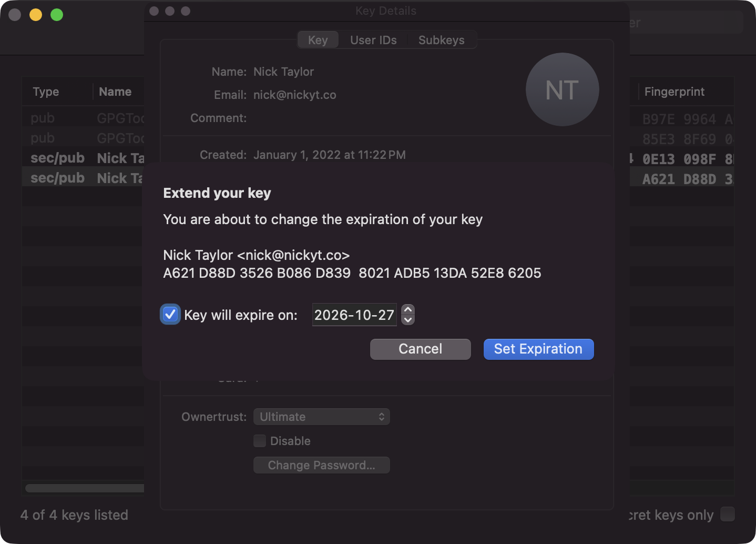Toggle the Disable key checkbox
Image resolution: width=756 pixels, height=544 pixels.
coord(260,441)
